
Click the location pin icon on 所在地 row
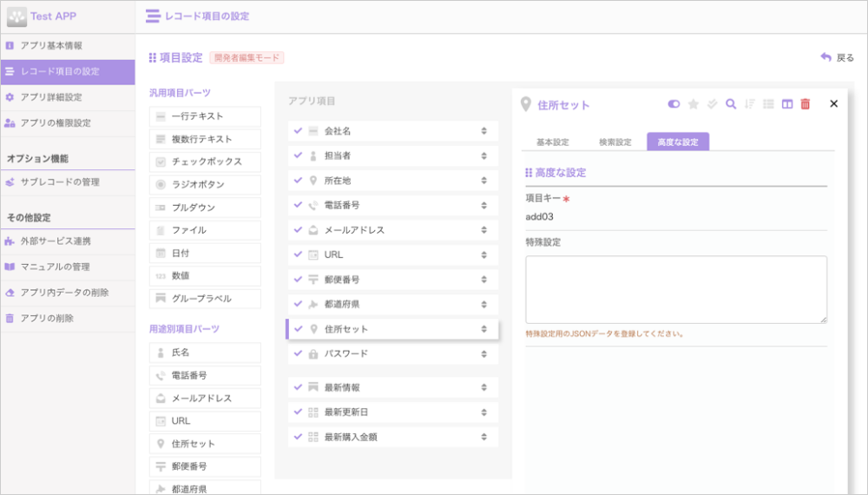pyautogui.click(x=313, y=181)
